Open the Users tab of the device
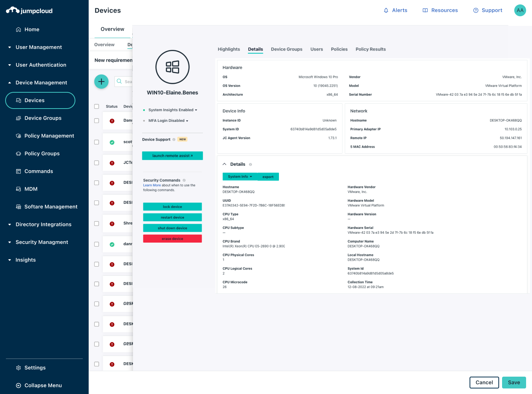Viewport: 532px width, 394px height. pyautogui.click(x=317, y=49)
